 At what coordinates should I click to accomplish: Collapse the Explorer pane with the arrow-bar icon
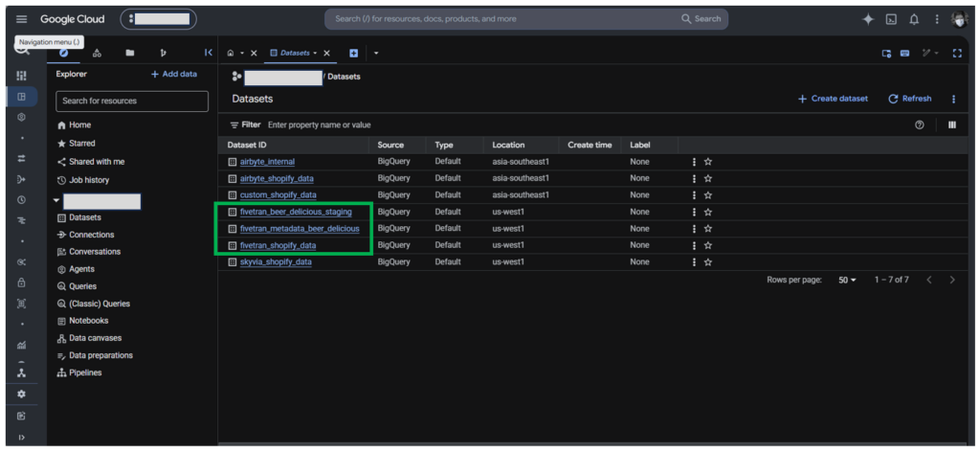(209, 54)
